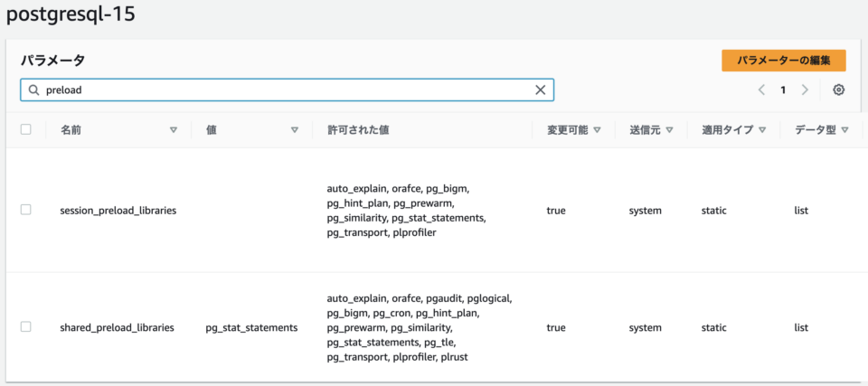Expand the 変更可能 column sort arrow
Screen dimensions: 868x386
597,130
